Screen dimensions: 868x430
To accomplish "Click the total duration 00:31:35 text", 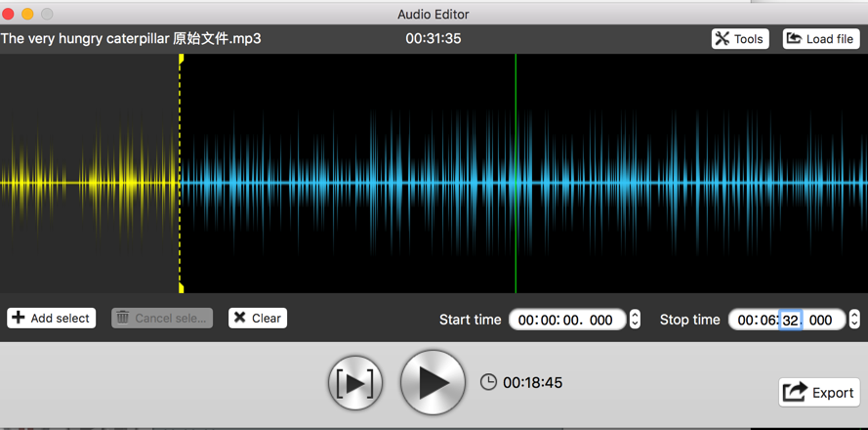I will point(434,39).
